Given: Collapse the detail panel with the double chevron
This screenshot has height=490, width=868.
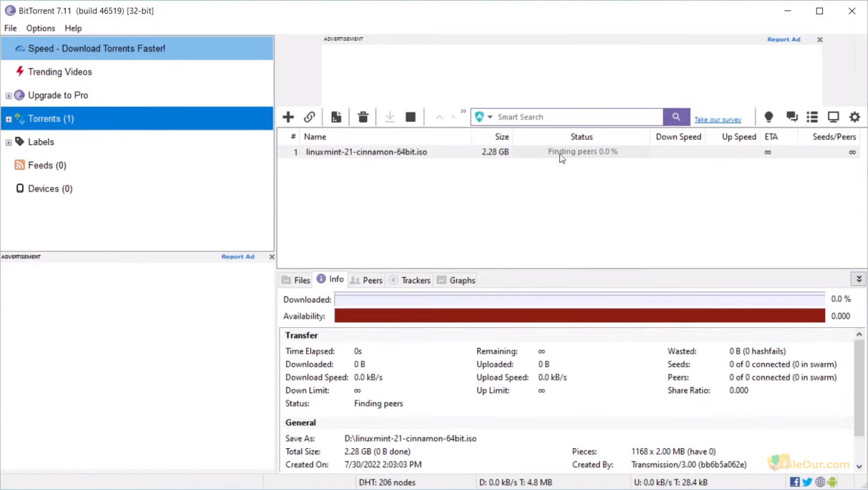Looking at the screenshot, I should point(858,279).
